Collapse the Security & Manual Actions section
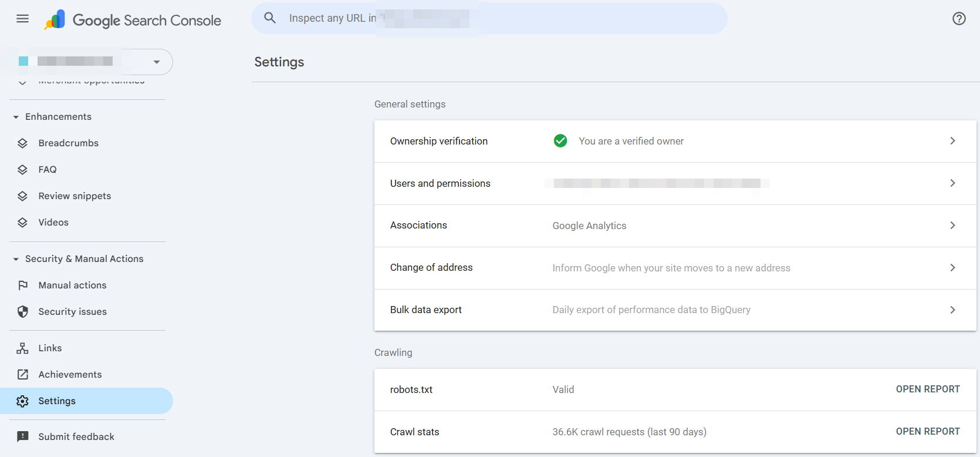980x457 pixels. [16, 259]
